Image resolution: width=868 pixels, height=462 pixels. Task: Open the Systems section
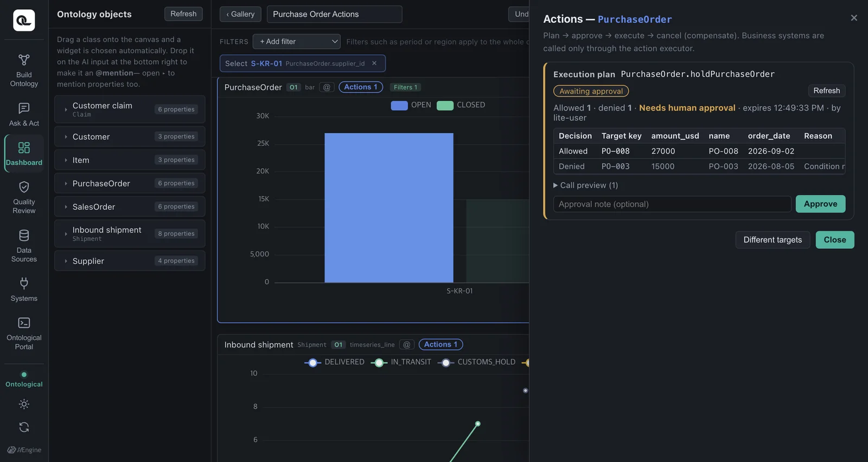coord(24,290)
